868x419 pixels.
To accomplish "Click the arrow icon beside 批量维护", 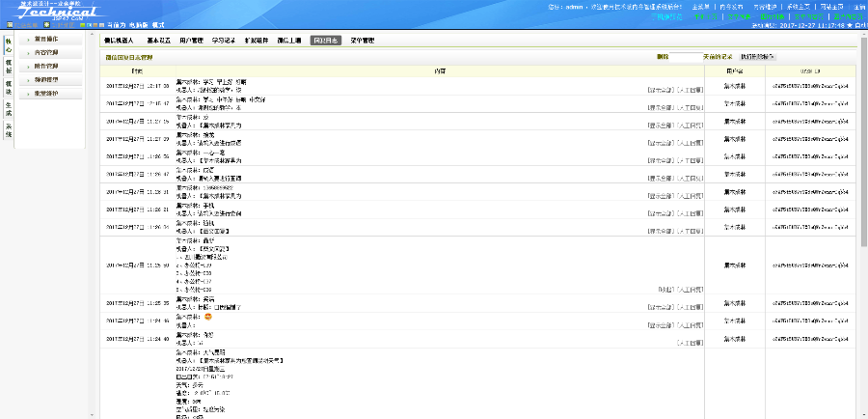I will (28, 93).
